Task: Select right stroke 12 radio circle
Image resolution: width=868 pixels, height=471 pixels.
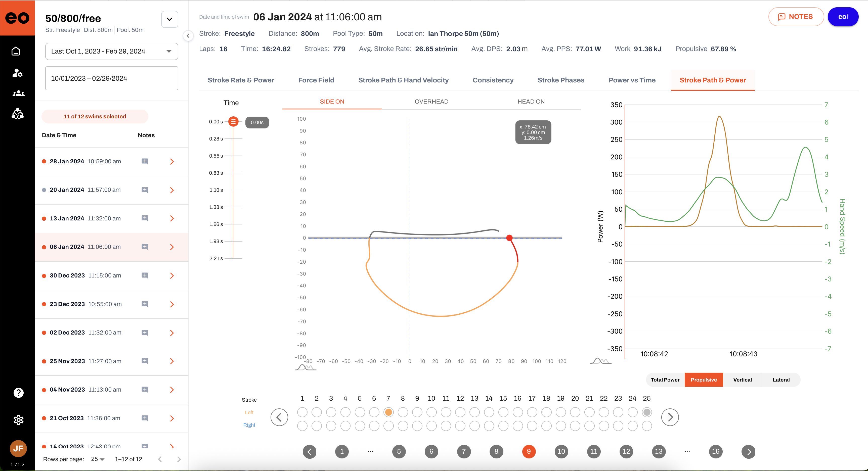Action: click(x=460, y=426)
